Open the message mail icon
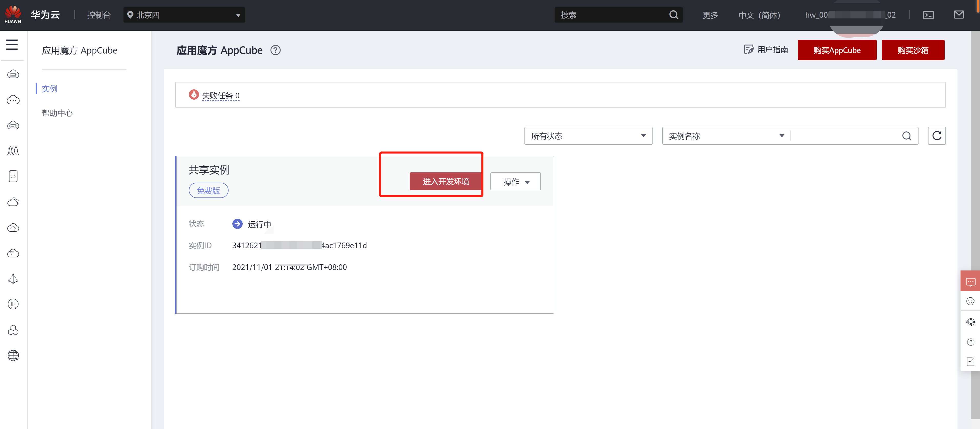Viewport: 980px width, 429px height. (959, 15)
